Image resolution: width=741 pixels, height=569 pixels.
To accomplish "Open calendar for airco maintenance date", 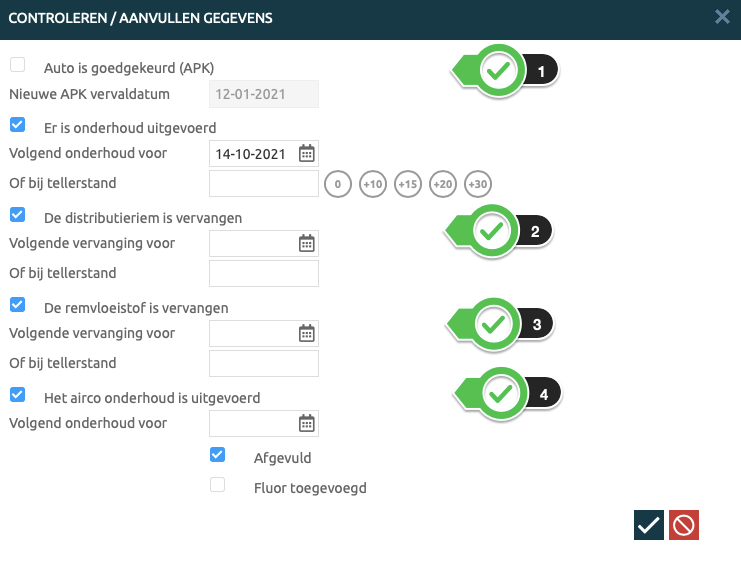I will tap(307, 424).
